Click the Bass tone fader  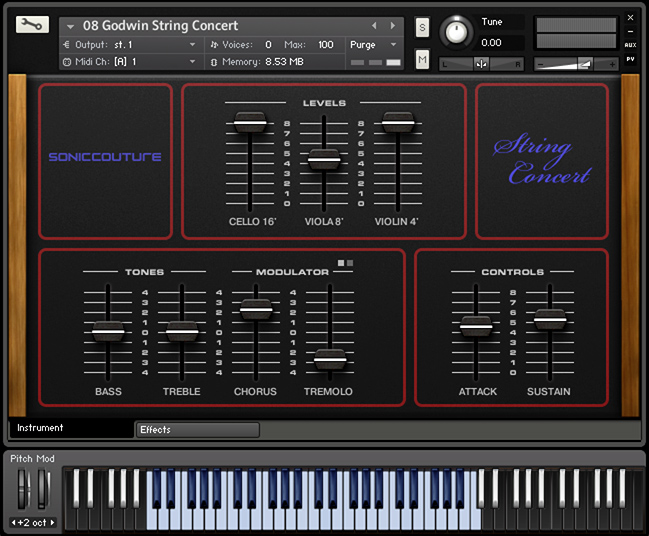(108, 332)
